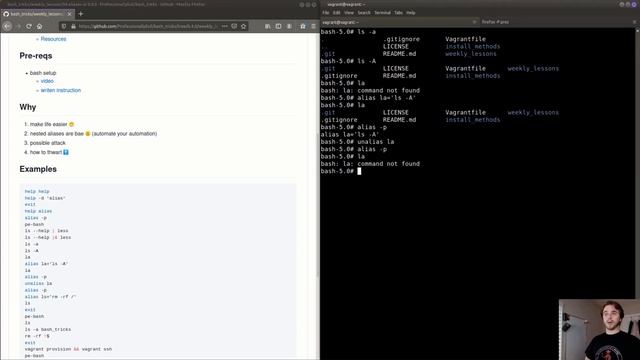Close the first vagrant@vagrant terminal tab
This screenshot has width=640, height=360.
[474, 22]
